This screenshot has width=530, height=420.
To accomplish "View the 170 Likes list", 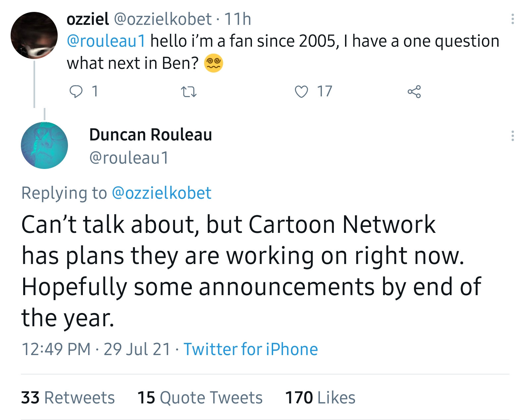I will 320,397.
